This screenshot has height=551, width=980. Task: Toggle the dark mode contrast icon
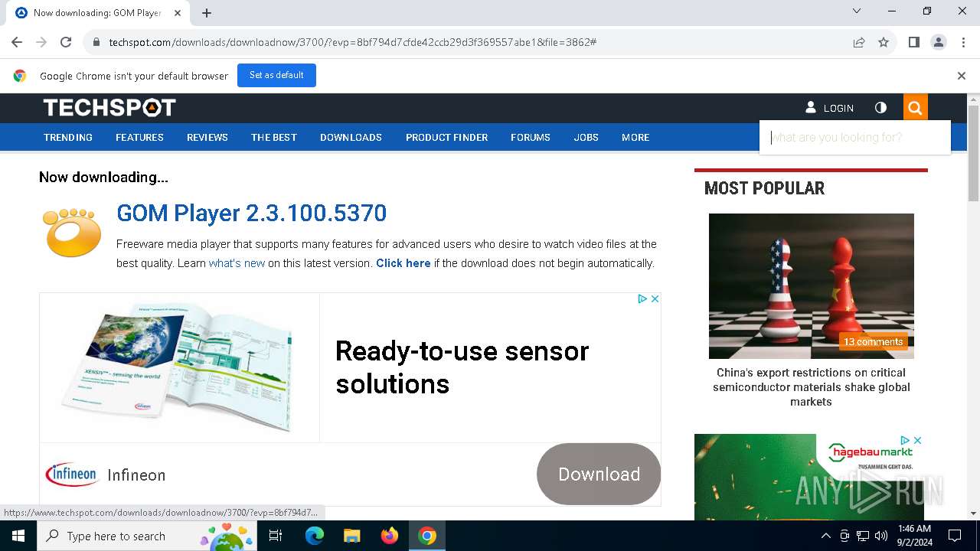coord(880,108)
